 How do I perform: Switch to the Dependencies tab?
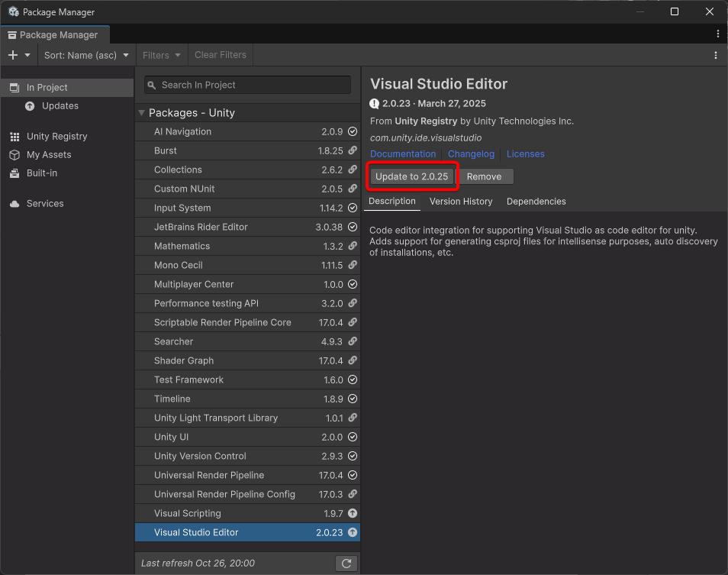tap(536, 202)
